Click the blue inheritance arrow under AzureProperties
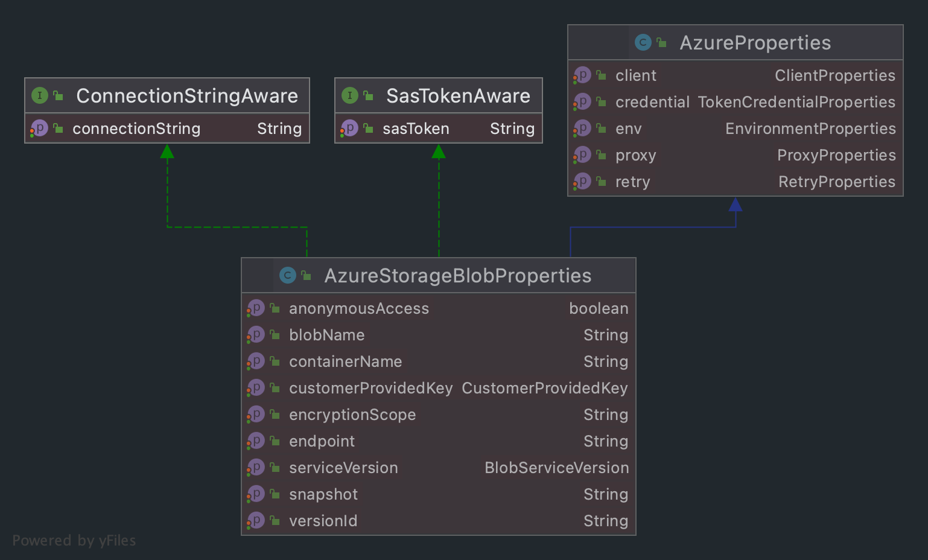Image resolution: width=928 pixels, height=560 pixels. pyautogui.click(x=735, y=205)
